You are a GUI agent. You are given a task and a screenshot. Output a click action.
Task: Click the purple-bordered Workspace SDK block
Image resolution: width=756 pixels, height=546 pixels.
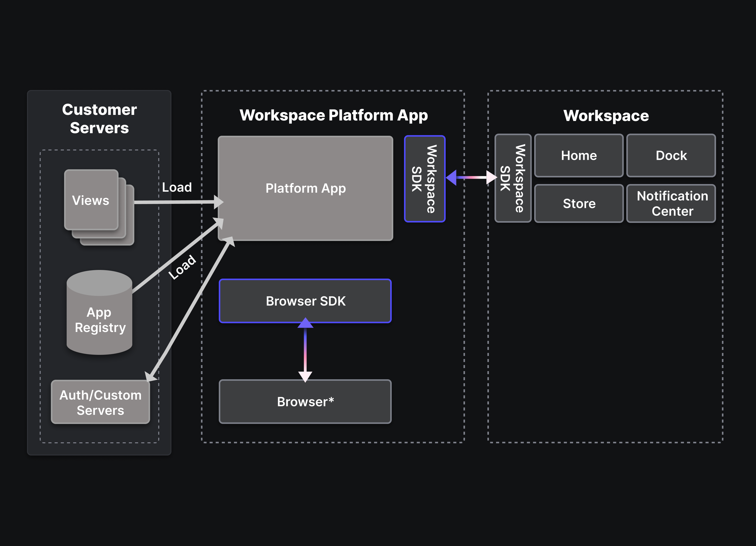[x=424, y=179]
